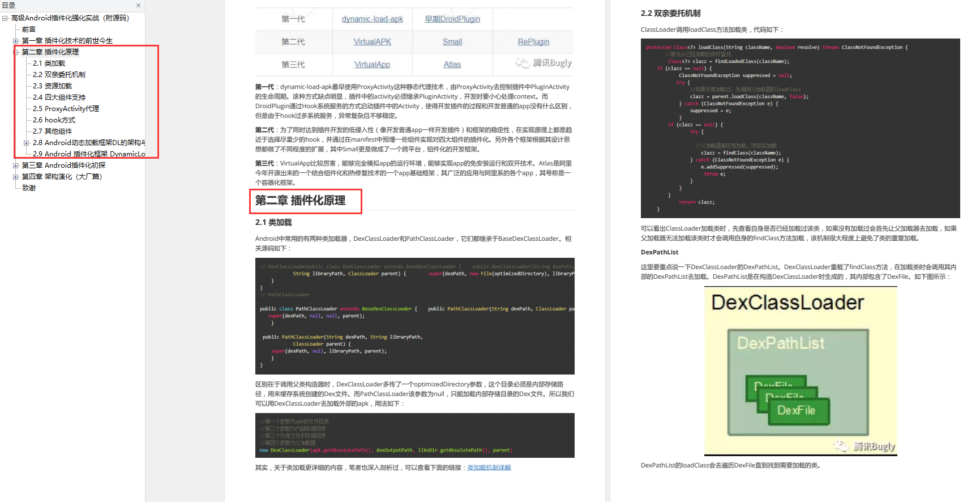
Task: Jump to bookmark 2.2 双亲委托机制
Action: (59, 75)
